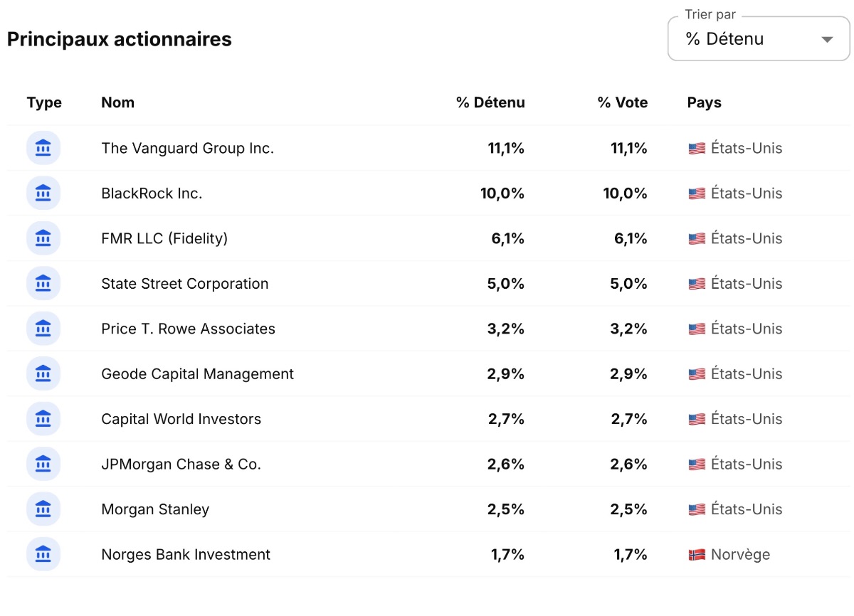Select BlackRock Inc. shareholder name

(x=152, y=193)
